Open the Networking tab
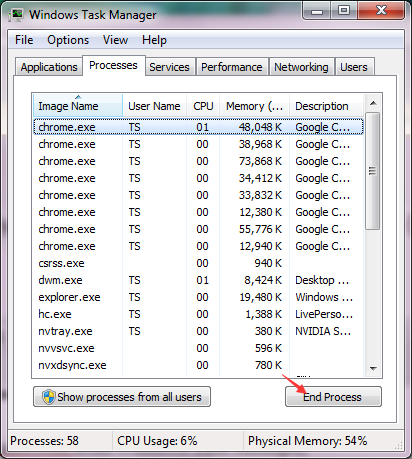This screenshot has height=459, width=412. click(x=301, y=67)
